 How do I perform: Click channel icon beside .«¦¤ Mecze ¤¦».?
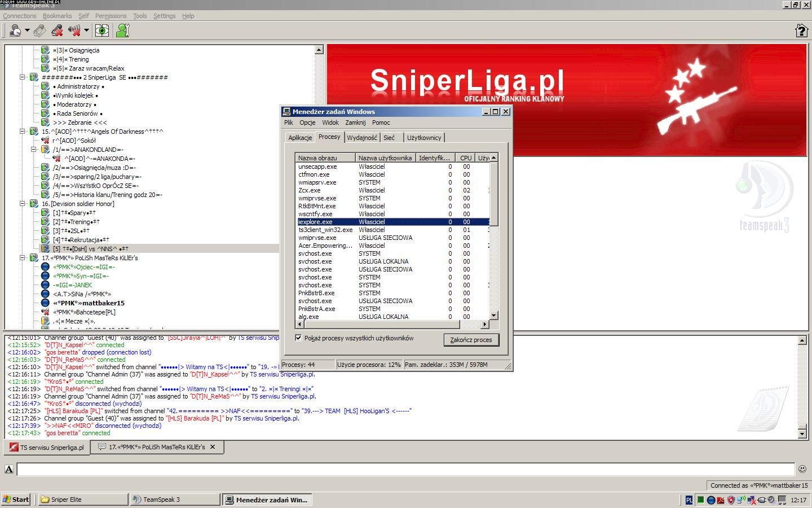(x=45, y=321)
